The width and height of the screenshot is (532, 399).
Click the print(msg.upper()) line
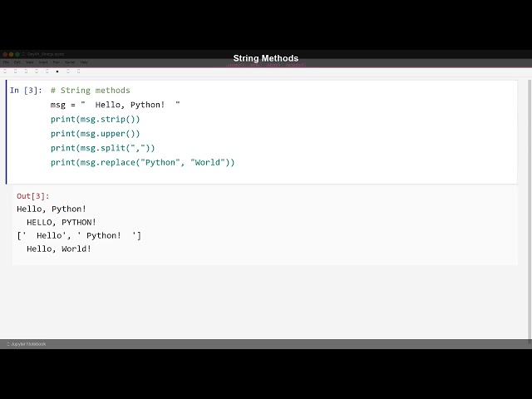pos(96,134)
